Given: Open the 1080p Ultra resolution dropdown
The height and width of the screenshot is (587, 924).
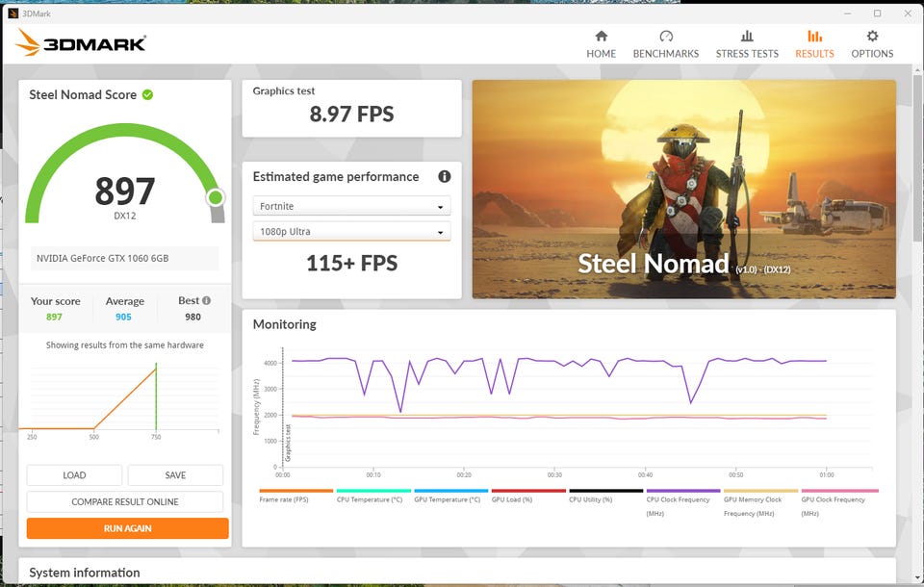Looking at the screenshot, I should [x=352, y=231].
